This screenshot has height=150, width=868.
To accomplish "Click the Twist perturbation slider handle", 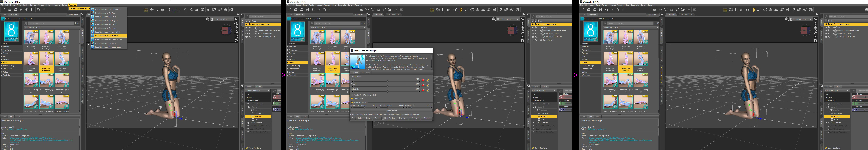I will 388,87.
